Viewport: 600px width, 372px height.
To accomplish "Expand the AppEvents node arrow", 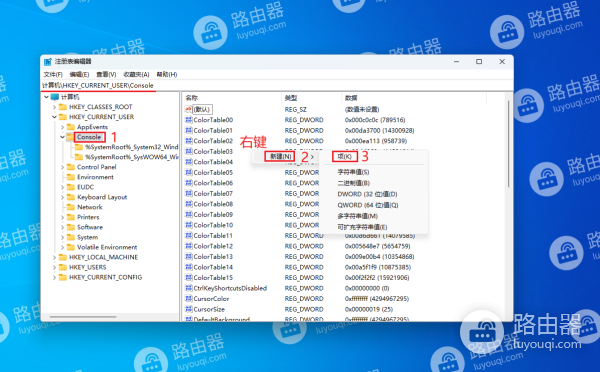I will [62, 127].
